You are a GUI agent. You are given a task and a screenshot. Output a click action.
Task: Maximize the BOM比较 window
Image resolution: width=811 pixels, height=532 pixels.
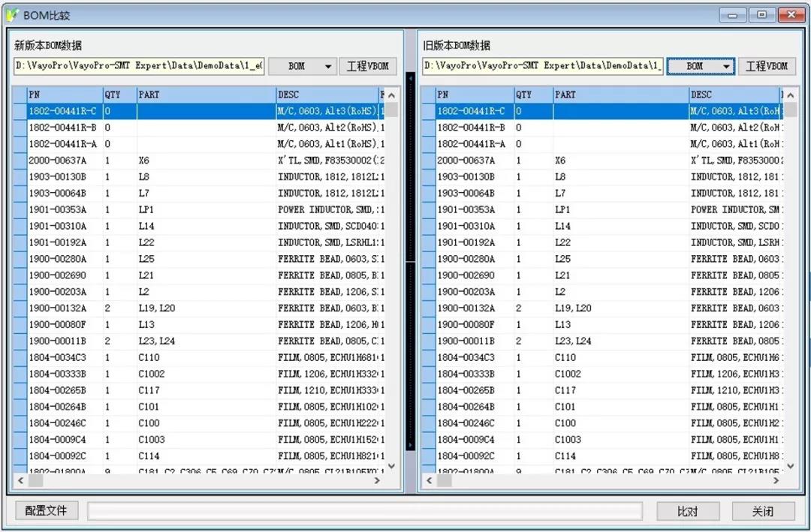click(x=761, y=14)
